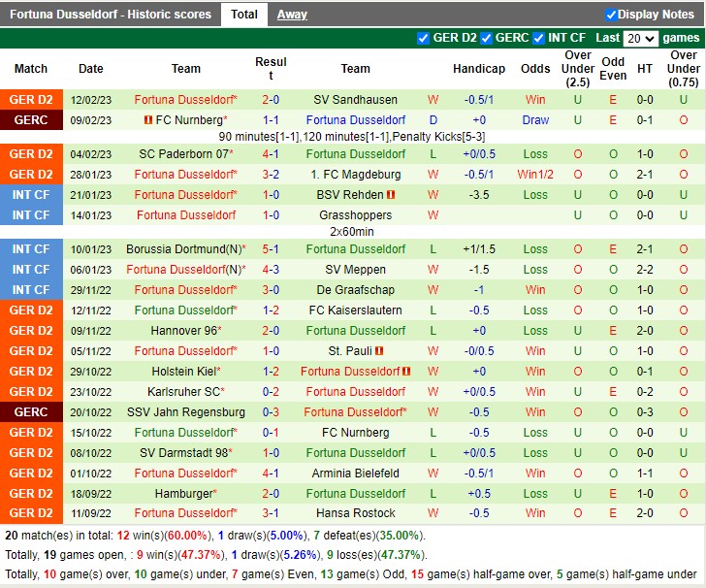
Task: Click the Handicap column header
Action: 479,69
